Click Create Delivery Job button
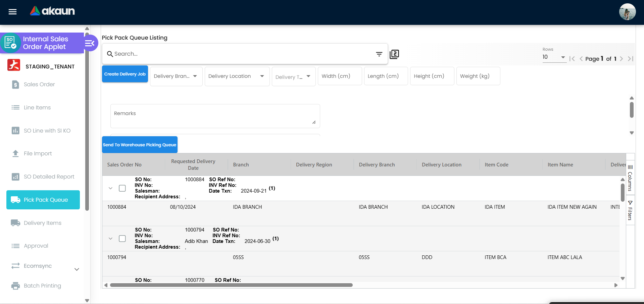Viewport: 644px width, 304px height. (125, 74)
